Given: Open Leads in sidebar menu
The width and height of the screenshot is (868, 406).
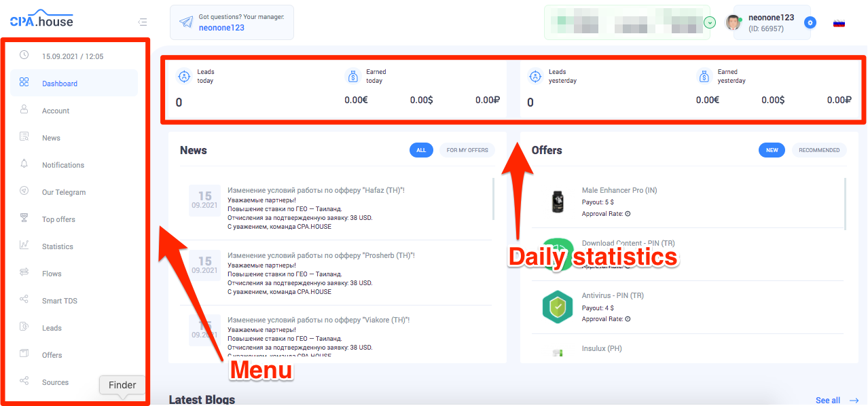Looking at the screenshot, I should tap(52, 328).
